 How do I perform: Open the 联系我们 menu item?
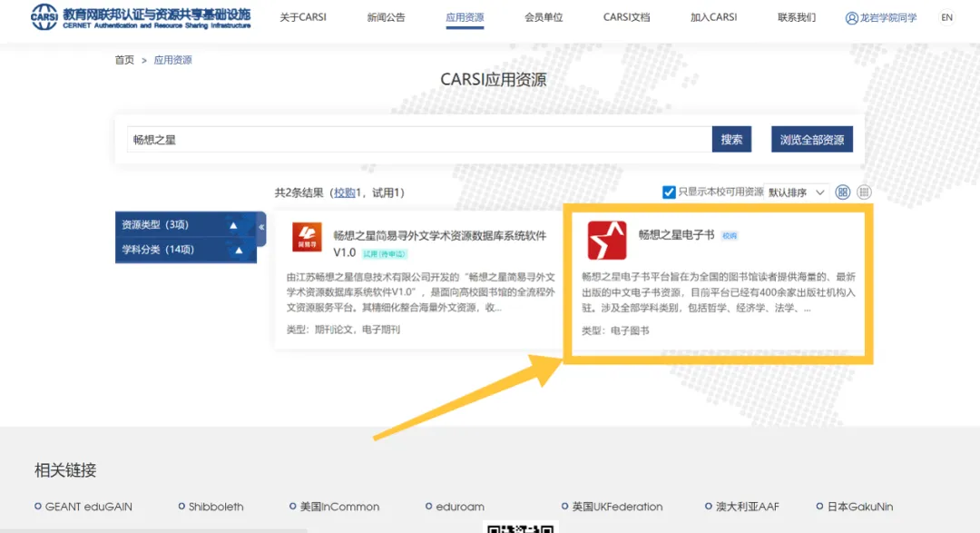click(x=797, y=17)
